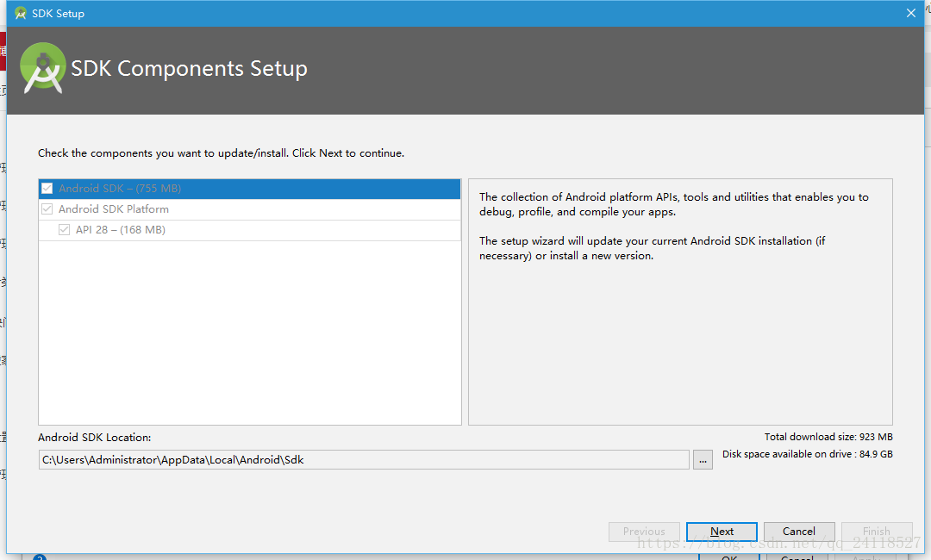Click the 'The collection of Android platform APIs' description
Screen dimensions: 931x560
[674, 204]
